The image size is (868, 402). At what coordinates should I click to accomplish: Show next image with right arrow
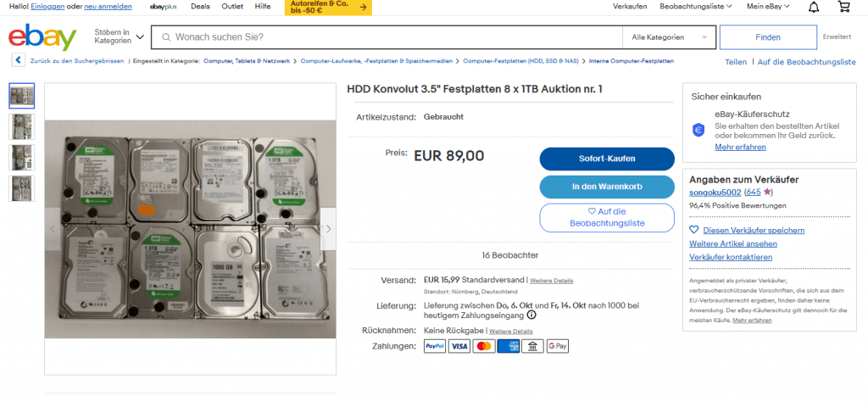pyautogui.click(x=329, y=229)
